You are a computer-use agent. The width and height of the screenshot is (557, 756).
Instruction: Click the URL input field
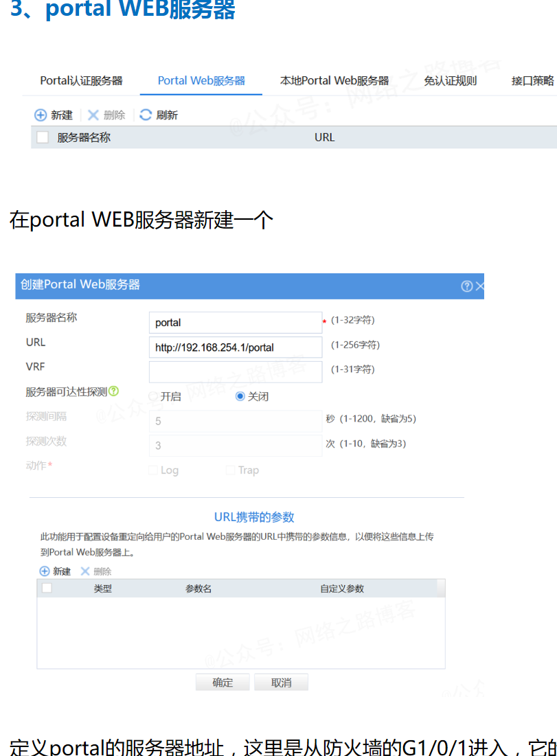click(x=235, y=347)
